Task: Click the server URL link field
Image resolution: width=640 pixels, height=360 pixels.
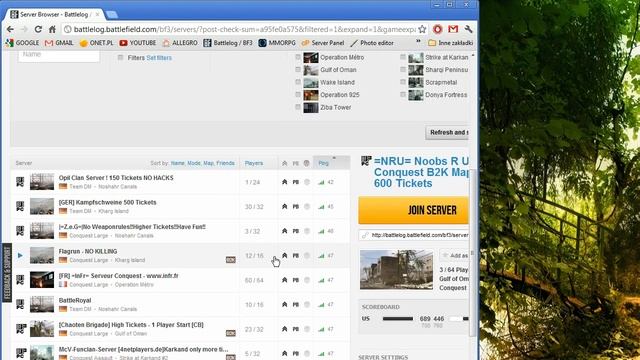Action: click(413, 235)
